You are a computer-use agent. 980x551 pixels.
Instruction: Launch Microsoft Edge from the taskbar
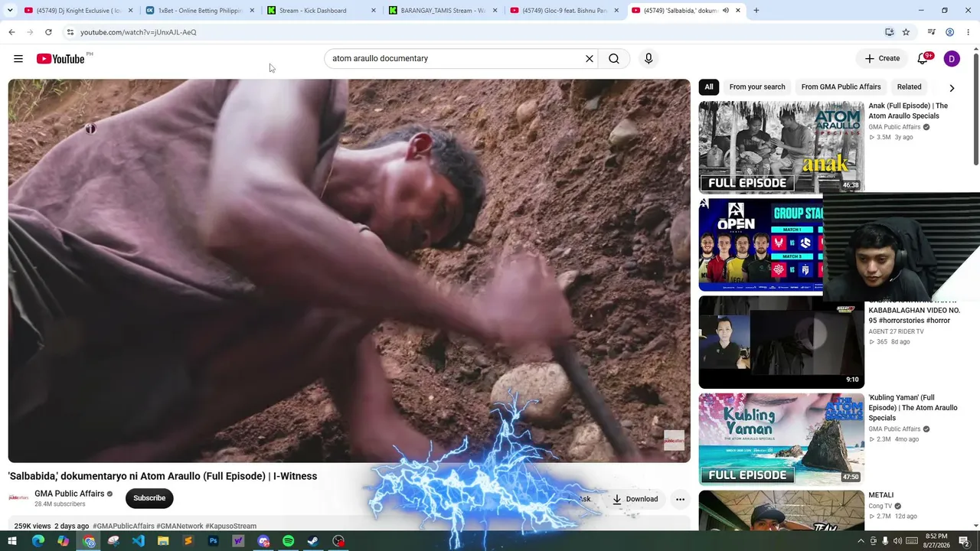[x=38, y=541]
